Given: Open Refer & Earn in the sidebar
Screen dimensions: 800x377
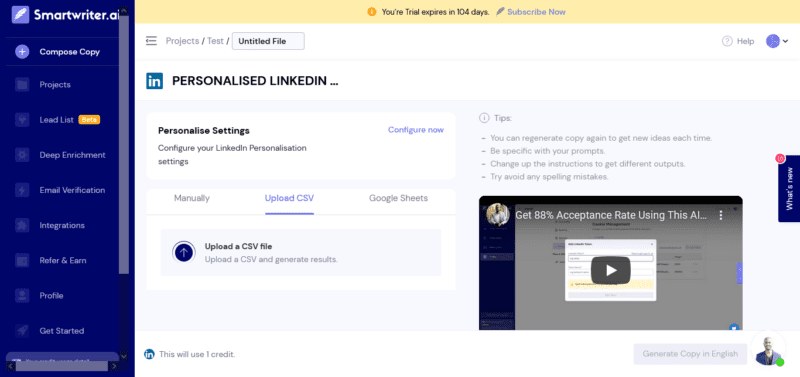Looking at the screenshot, I should (63, 261).
